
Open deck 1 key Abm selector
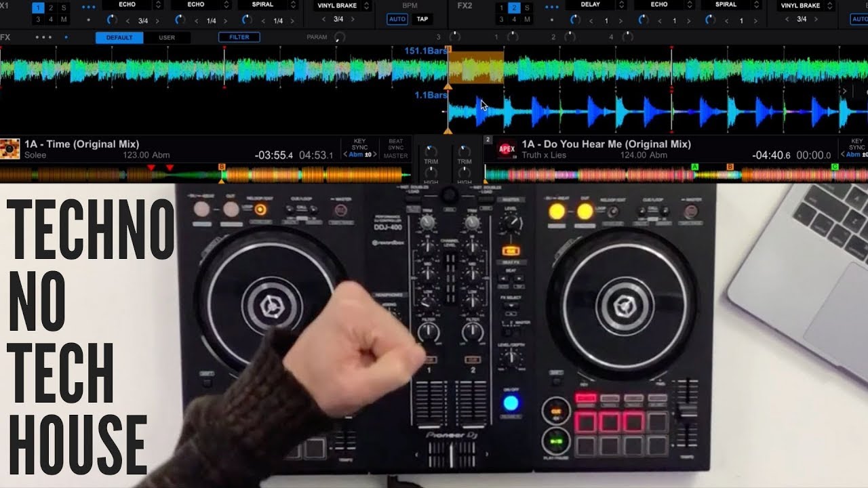(359, 155)
